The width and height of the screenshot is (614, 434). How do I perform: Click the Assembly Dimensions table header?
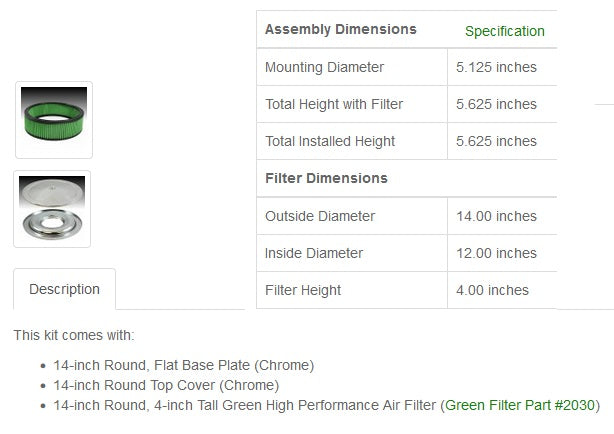pos(340,30)
